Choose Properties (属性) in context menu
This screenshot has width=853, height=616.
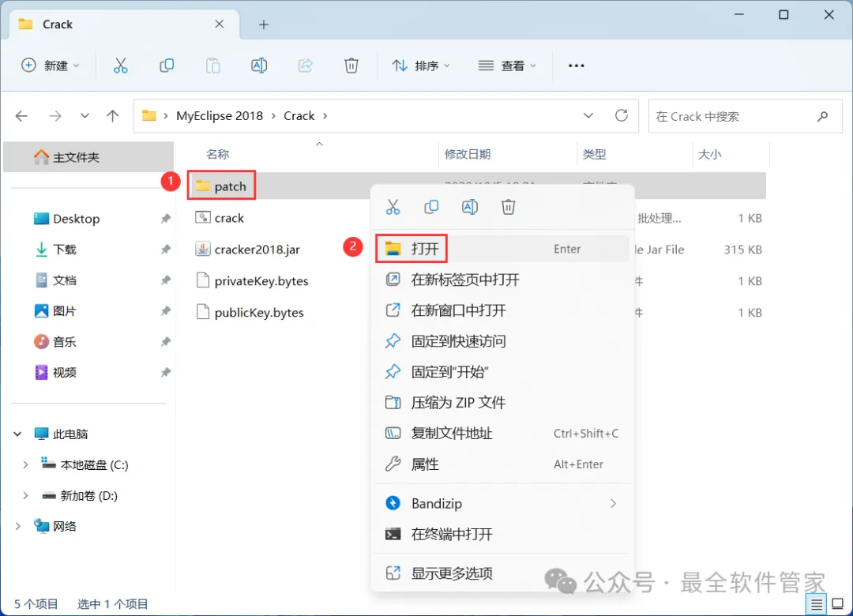click(502, 464)
